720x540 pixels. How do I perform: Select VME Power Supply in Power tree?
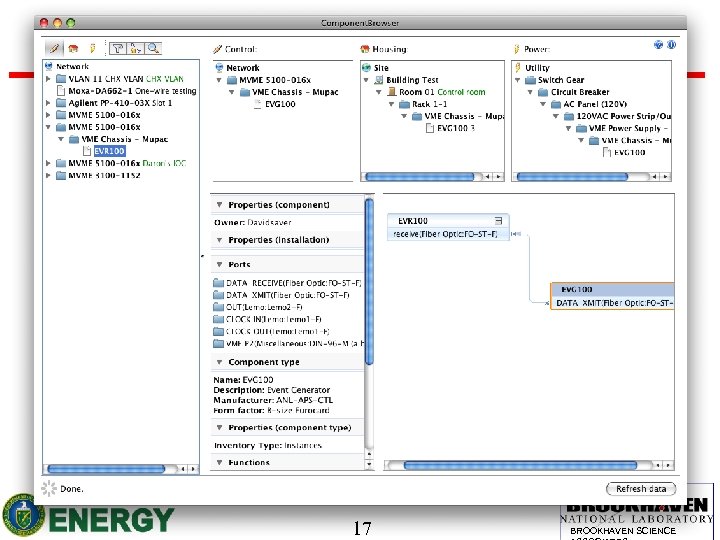(628, 128)
